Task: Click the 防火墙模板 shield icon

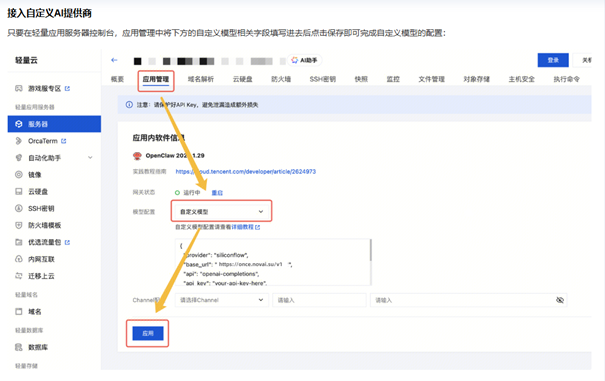Action: (19, 225)
